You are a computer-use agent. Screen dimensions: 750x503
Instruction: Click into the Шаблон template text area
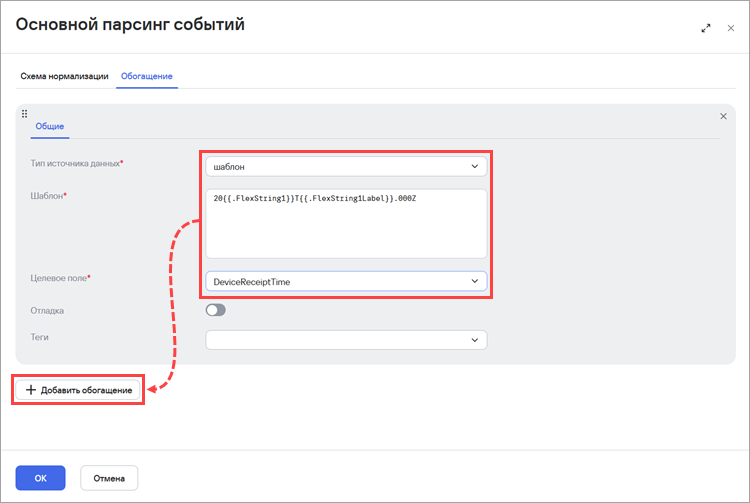point(346,223)
